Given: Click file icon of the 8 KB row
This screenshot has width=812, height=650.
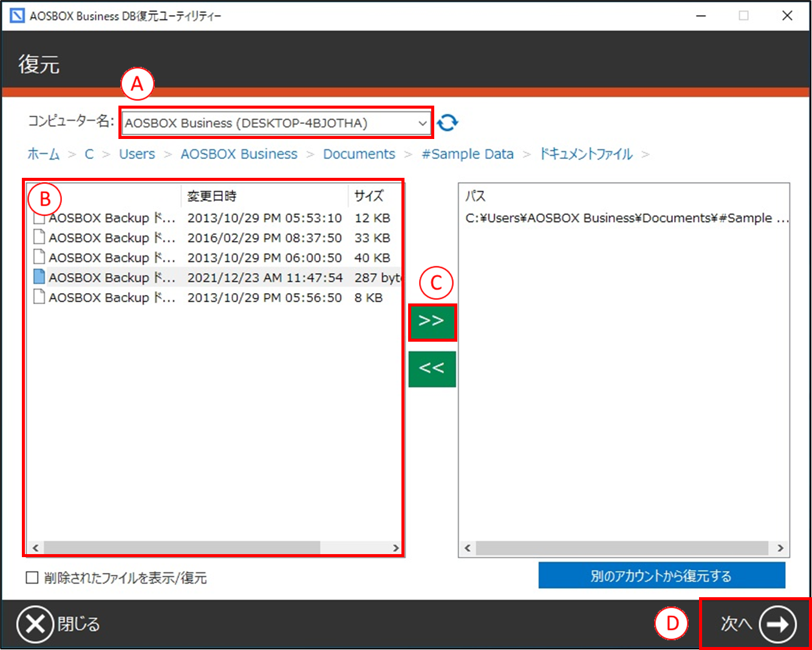Looking at the screenshot, I should (x=39, y=297).
